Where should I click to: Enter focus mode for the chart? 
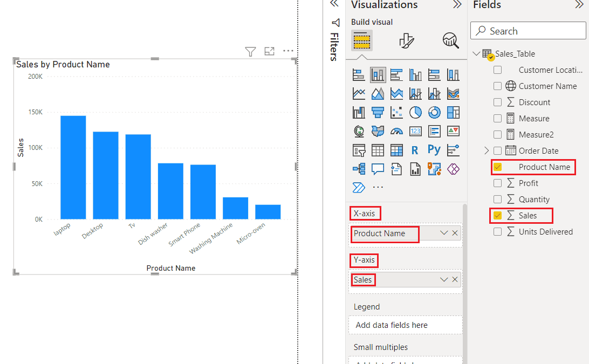tap(269, 51)
